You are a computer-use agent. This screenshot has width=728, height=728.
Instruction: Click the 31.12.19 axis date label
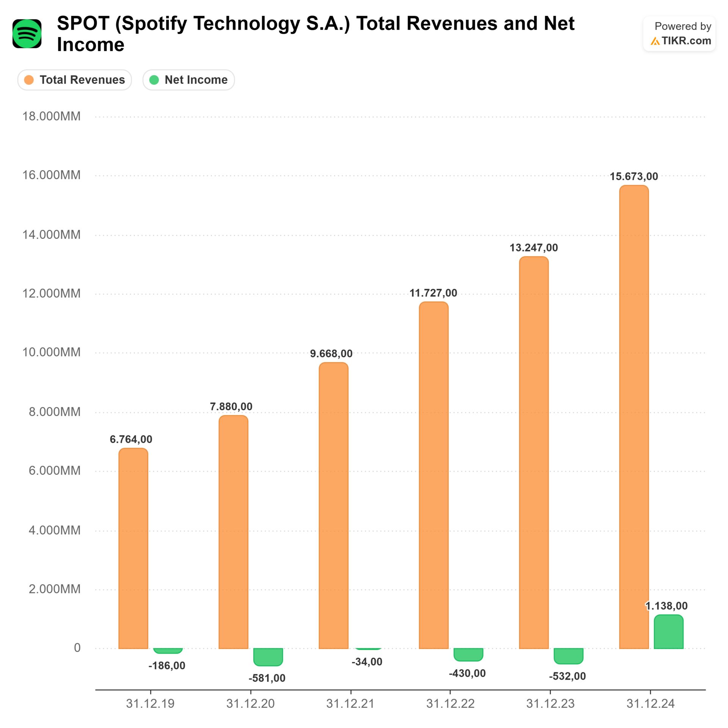(x=150, y=704)
